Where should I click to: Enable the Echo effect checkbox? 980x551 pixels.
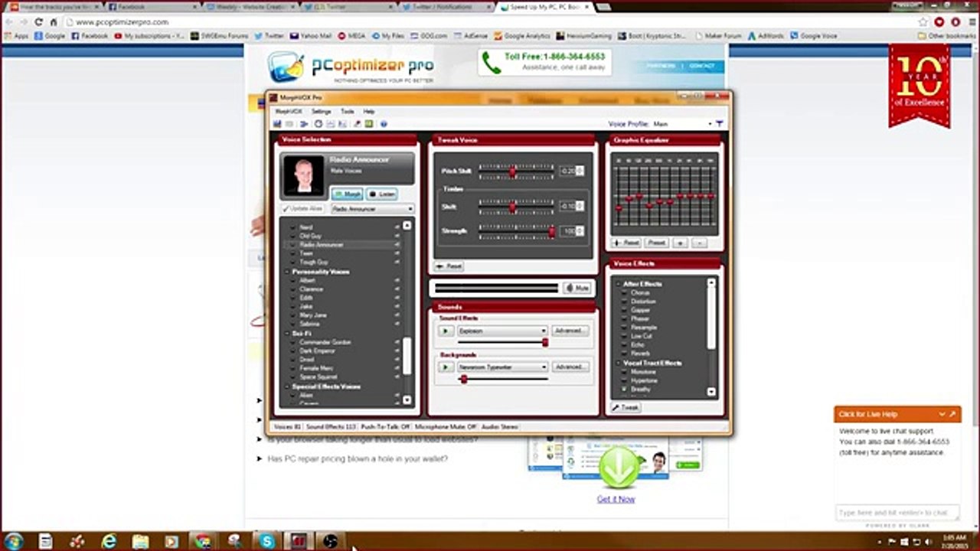(625, 345)
